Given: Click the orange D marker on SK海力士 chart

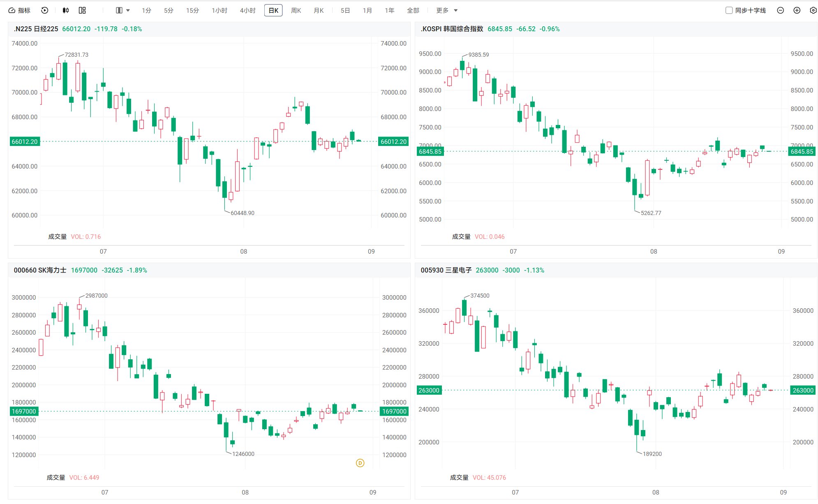Looking at the screenshot, I should pos(360,463).
